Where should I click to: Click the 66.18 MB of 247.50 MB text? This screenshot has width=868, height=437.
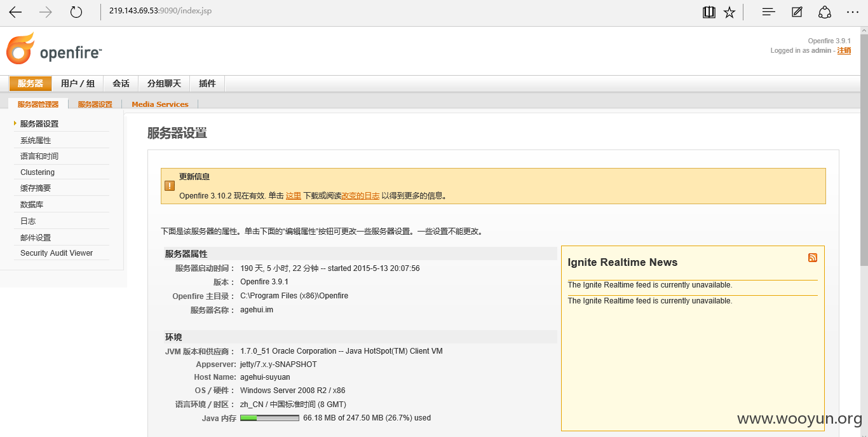[367, 418]
